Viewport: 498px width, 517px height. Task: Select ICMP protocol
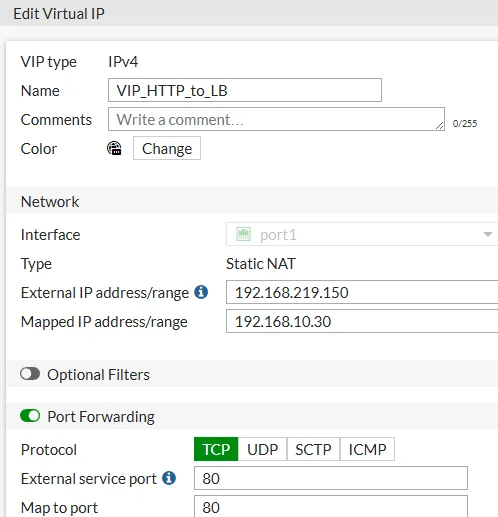pyautogui.click(x=367, y=449)
